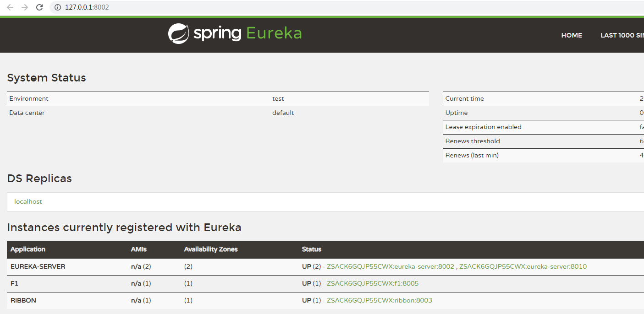
Task: Click the Lease expiration enabled label
Action: click(x=484, y=127)
